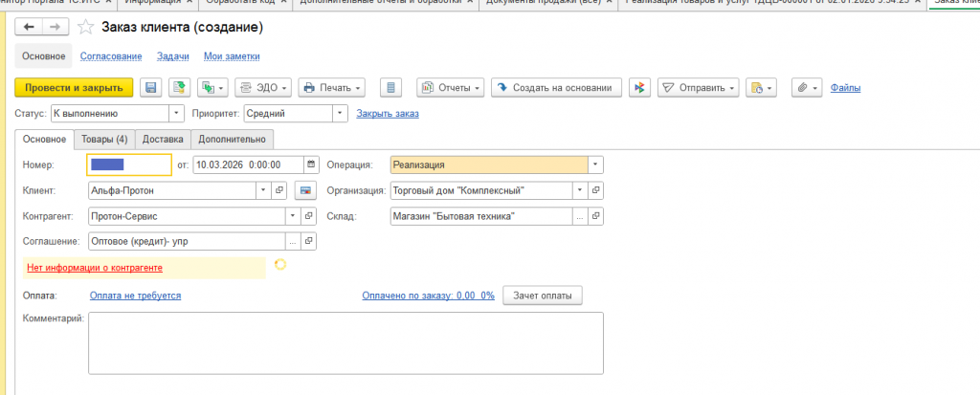This screenshot has height=395, width=980.
Task: Open the Операция dropdown list
Action: pyautogui.click(x=595, y=165)
